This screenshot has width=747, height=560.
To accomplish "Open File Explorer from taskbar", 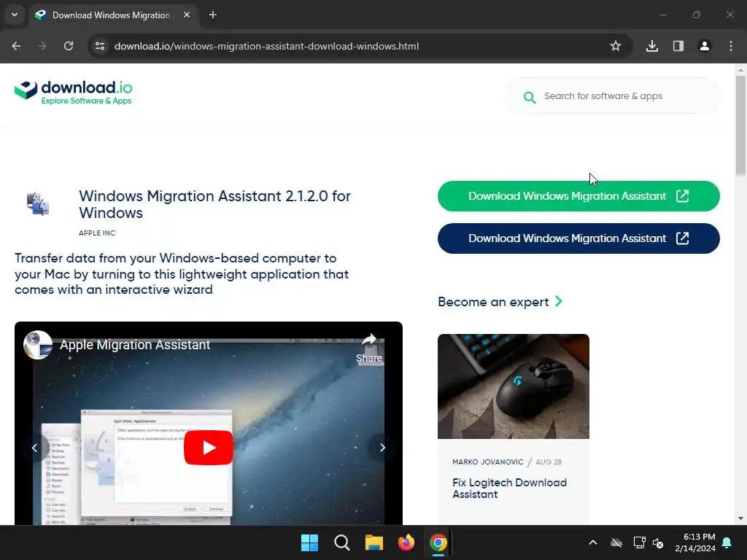I will (374, 542).
